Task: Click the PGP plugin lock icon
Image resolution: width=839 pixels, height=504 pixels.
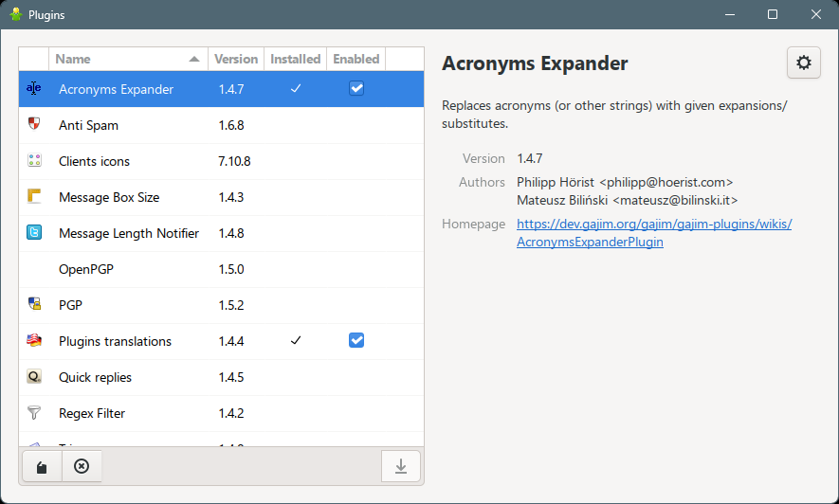Action: (x=34, y=305)
